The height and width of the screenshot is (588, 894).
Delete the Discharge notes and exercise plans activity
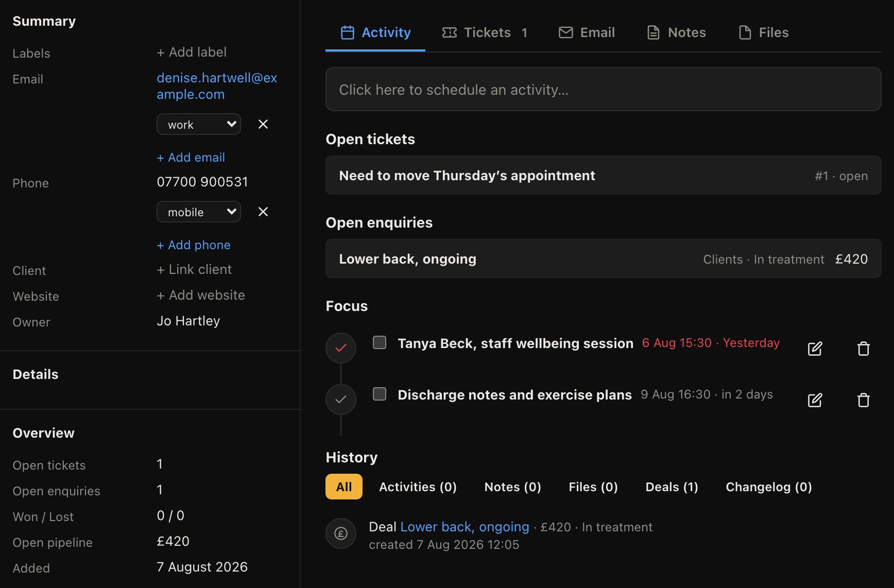(864, 400)
